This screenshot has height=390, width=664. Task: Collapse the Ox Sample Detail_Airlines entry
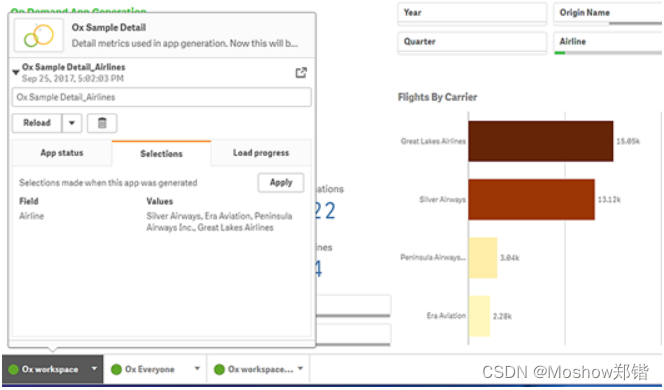click(x=16, y=72)
